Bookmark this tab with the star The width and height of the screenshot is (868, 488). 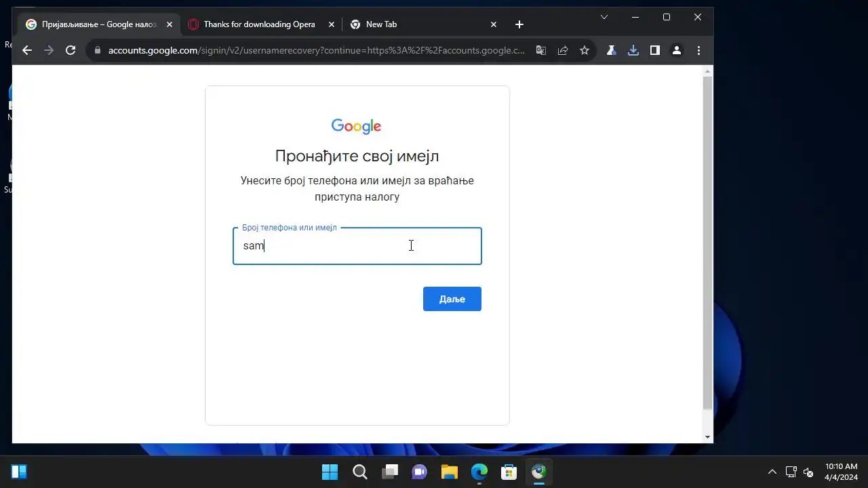tap(585, 50)
